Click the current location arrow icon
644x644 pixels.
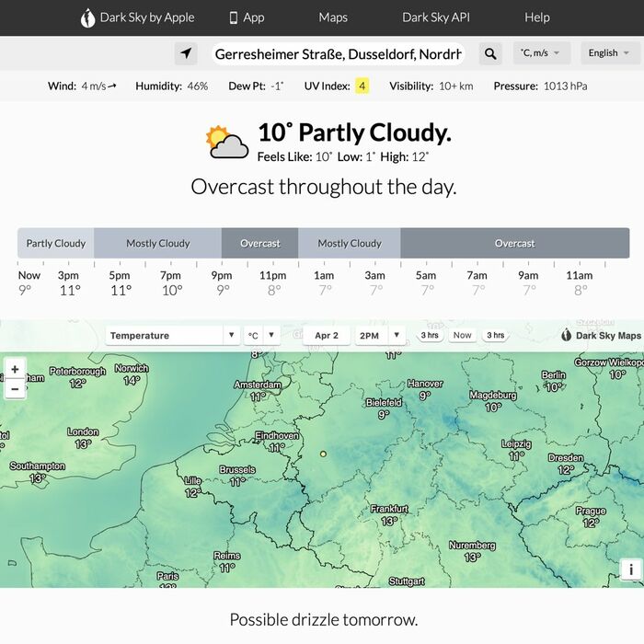[x=186, y=53]
